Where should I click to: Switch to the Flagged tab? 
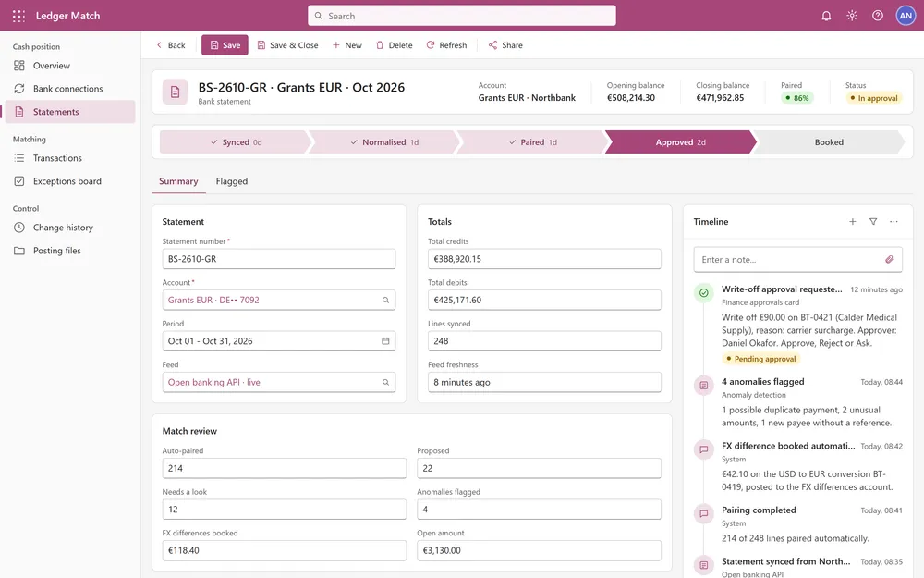tap(232, 181)
